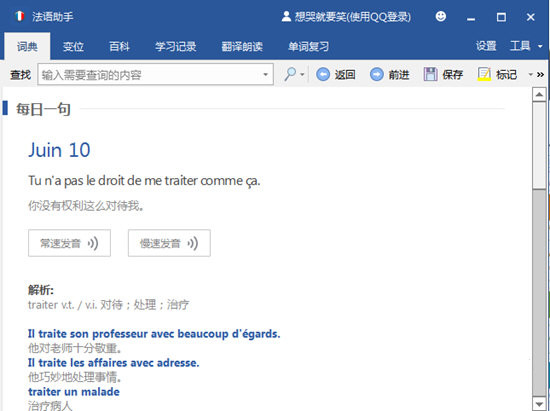Switch to the 变位 tab

click(x=73, y=46)
